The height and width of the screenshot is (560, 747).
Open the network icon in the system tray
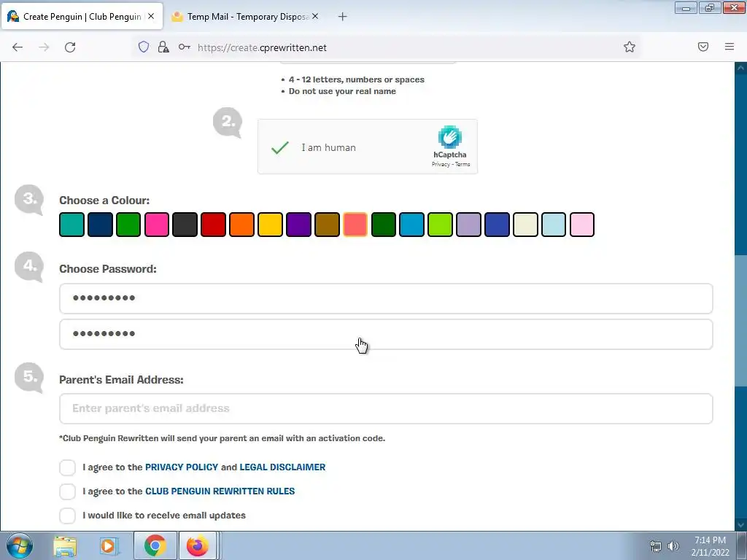click(656, 546)
